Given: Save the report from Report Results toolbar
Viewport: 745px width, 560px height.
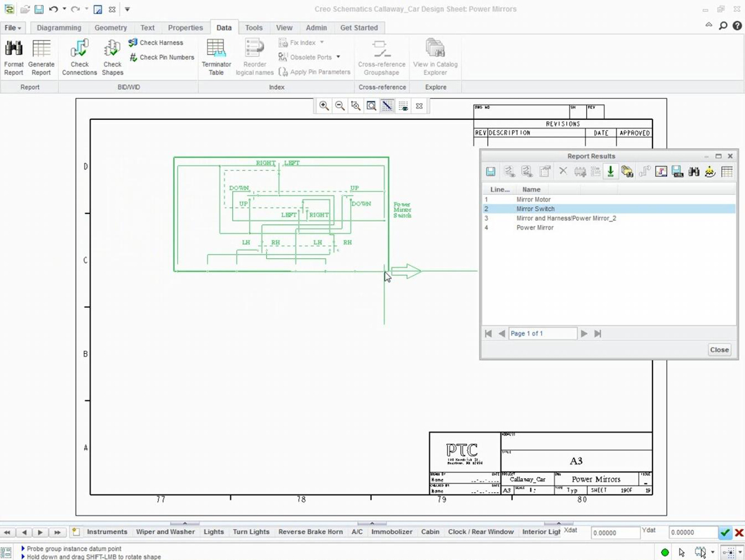Looking at the screenshot, I should tap(490, 171).
